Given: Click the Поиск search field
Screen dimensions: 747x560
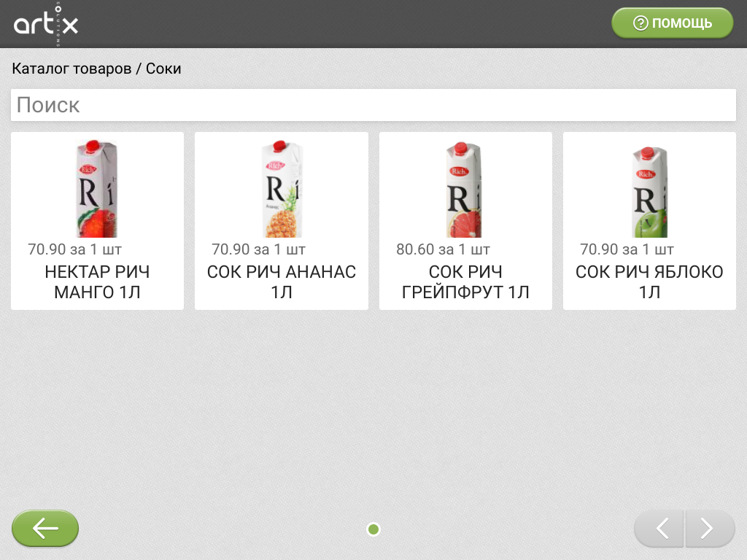Looking at the screenshot, I should [x=373, y=105].
